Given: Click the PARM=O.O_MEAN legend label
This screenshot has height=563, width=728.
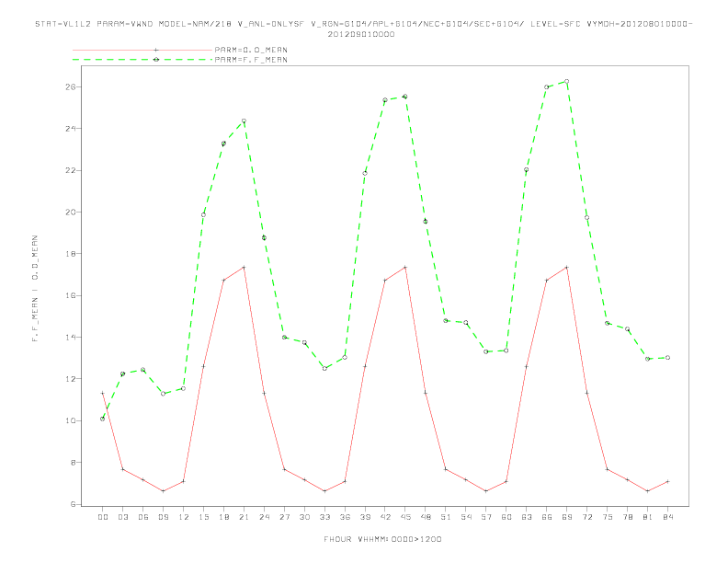Looking at the screenshot, I should click(x=251, y=50).
